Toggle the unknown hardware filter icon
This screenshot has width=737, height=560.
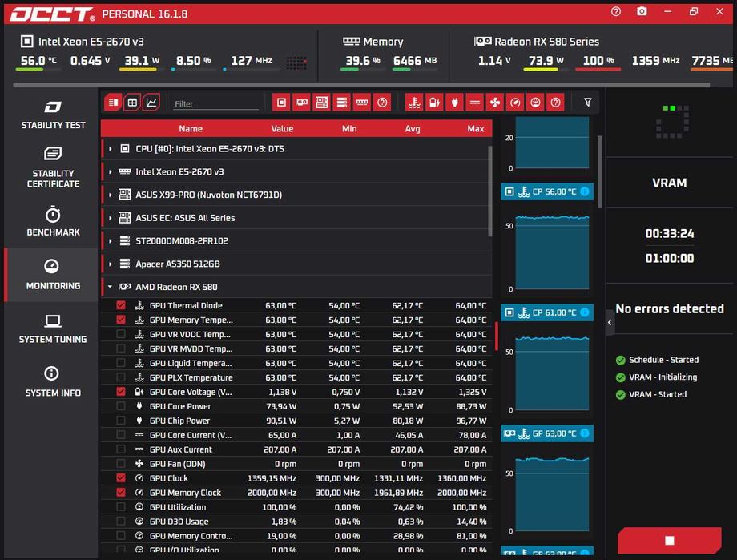pyautogui.click(x=382, y=103)
